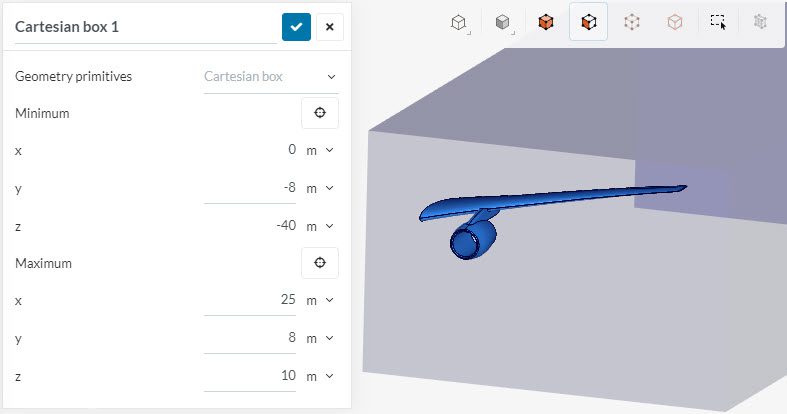This screenshot has height=414, width=787.
Task: Open the wireframe cube view options
Action: point(459,23)
